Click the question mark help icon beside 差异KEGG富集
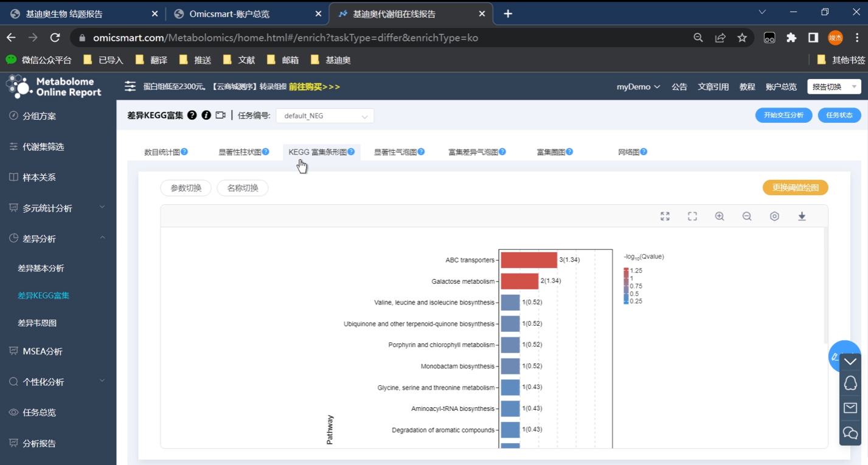The image size is (868, 465). 192,115
